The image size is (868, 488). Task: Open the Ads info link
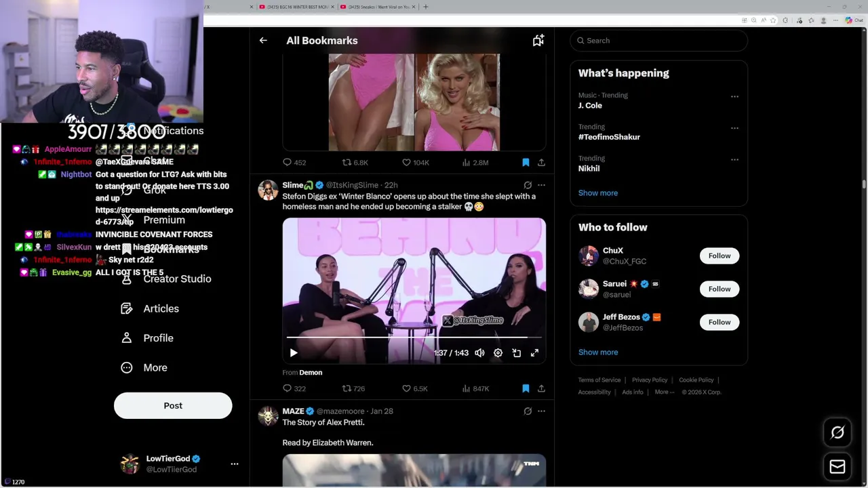click(633, 392)
